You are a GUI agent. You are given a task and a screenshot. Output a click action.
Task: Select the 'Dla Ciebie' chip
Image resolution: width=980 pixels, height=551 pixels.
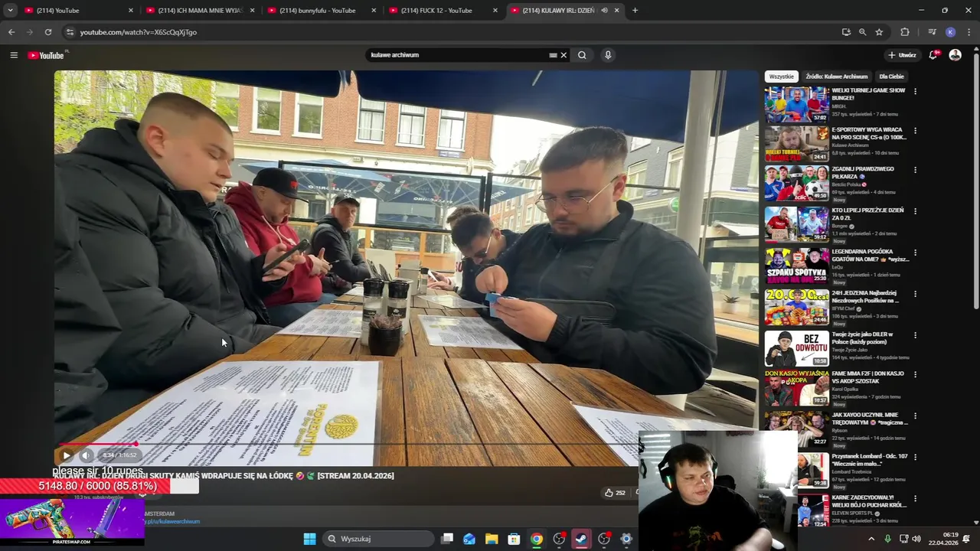pyautogui.click(x=891, y=77)
